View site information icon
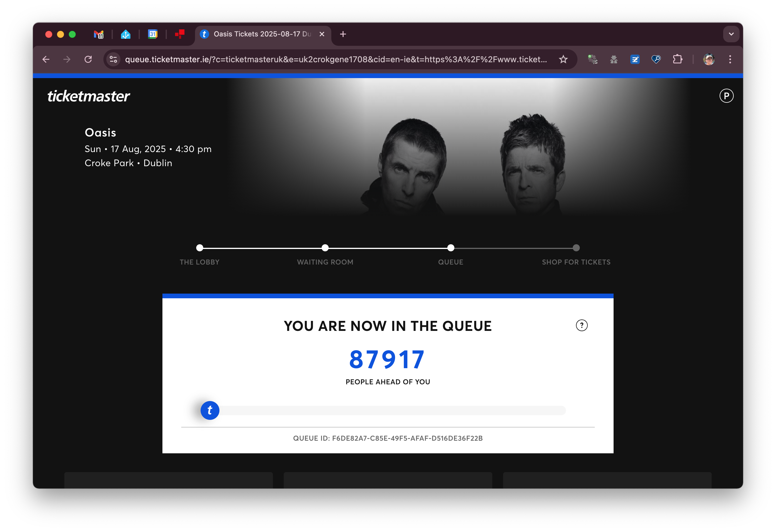This screenshot has height=532, width=776. tap(114, 59)
